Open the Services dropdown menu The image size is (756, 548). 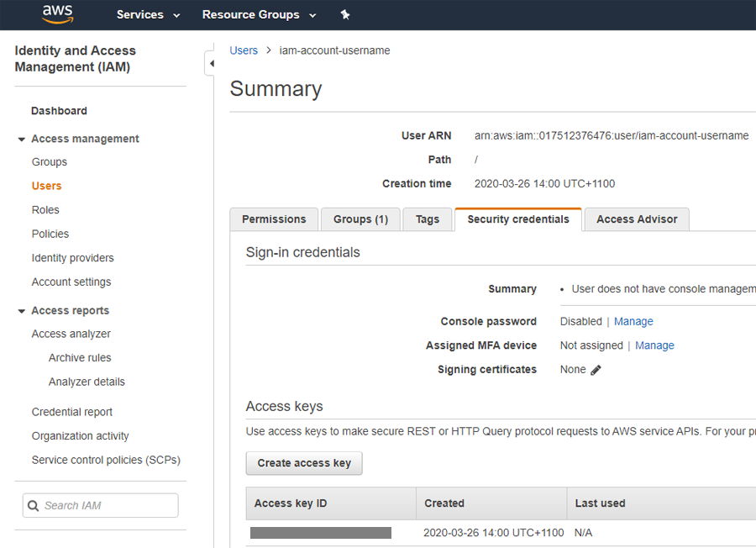click(x=148, y=14)
